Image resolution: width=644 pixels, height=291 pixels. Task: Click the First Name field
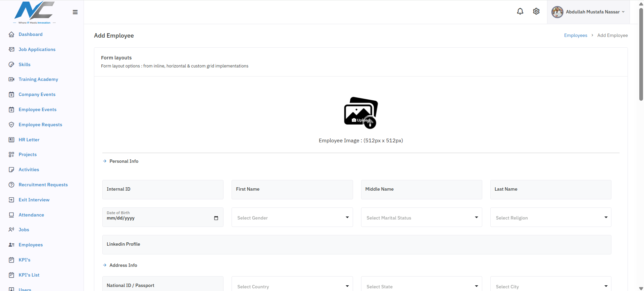pyautogui.click(x=292, y=190)
